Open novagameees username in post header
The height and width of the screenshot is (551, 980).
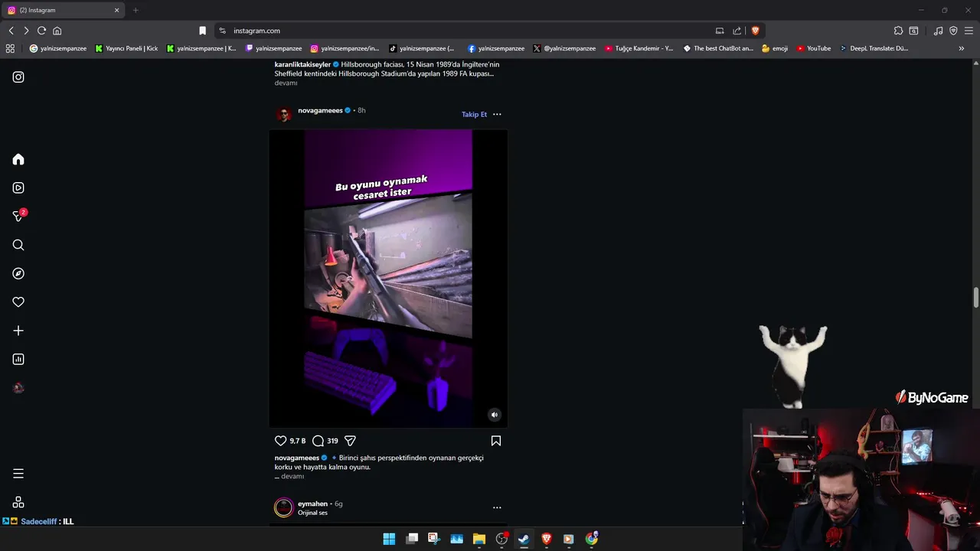click(x=320, y=110)
